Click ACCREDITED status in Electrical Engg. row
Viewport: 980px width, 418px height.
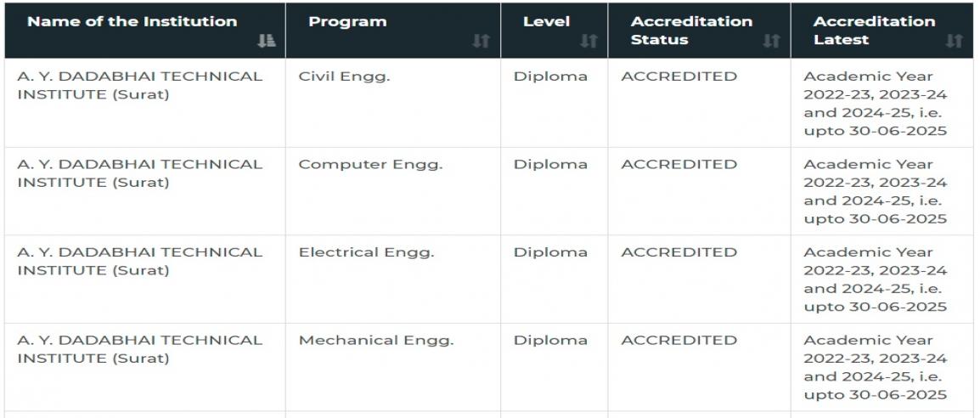click(x=679, y=252)
